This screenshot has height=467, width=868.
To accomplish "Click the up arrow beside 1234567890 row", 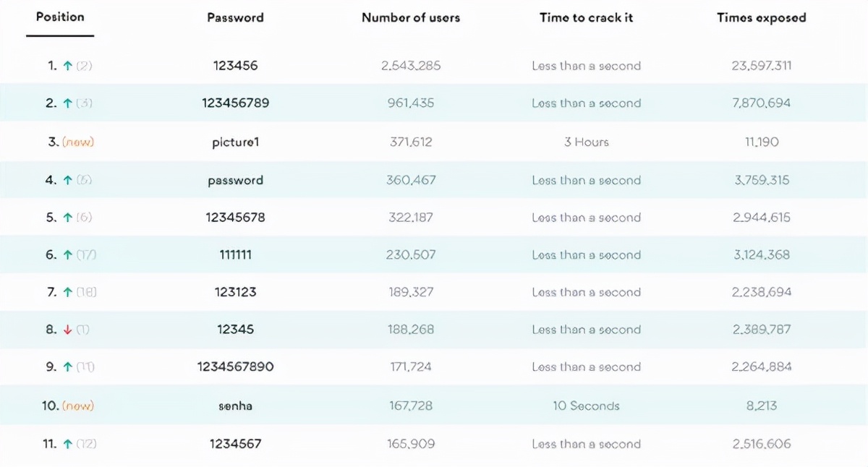I will [x=67, y=367].
